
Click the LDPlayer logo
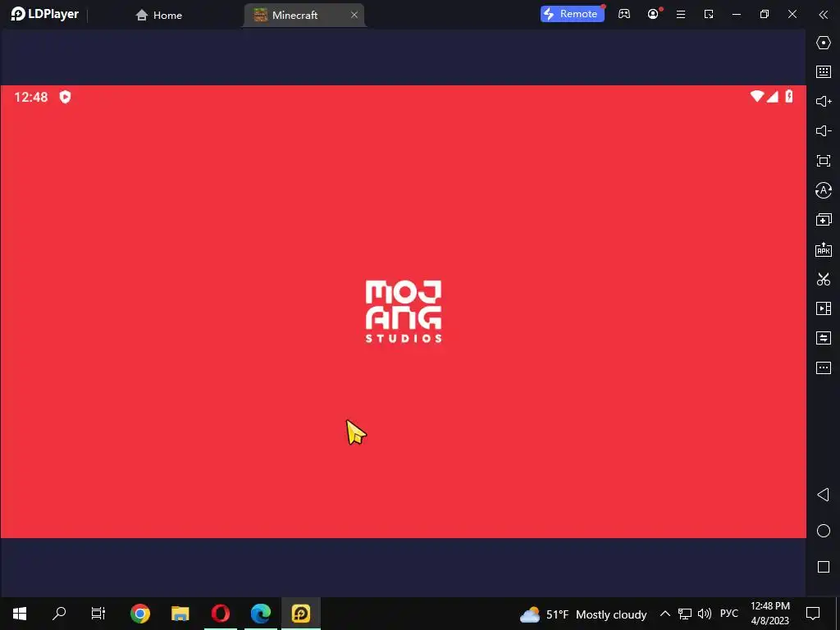click(45, 14)
